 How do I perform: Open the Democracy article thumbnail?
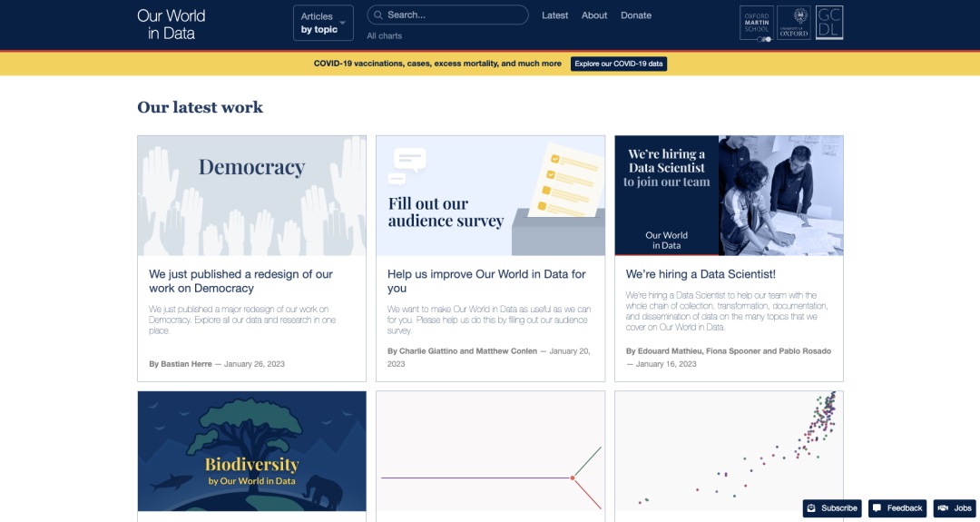click(251, 195)
